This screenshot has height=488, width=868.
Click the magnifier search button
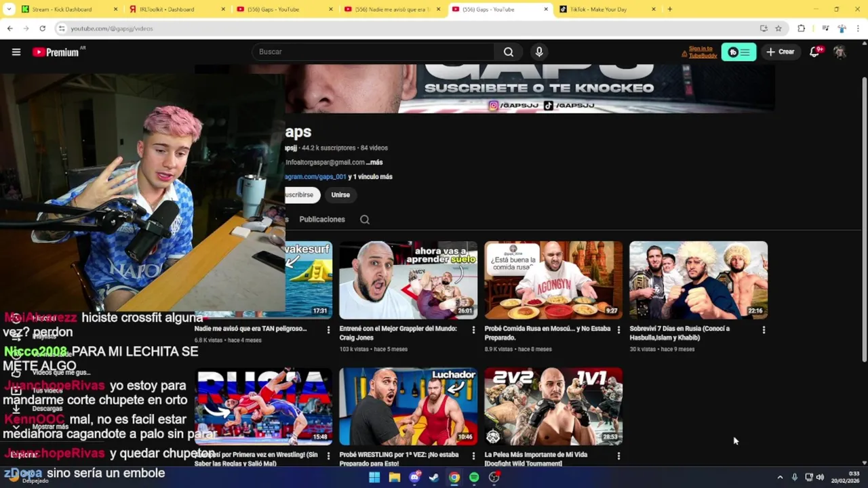509,52
